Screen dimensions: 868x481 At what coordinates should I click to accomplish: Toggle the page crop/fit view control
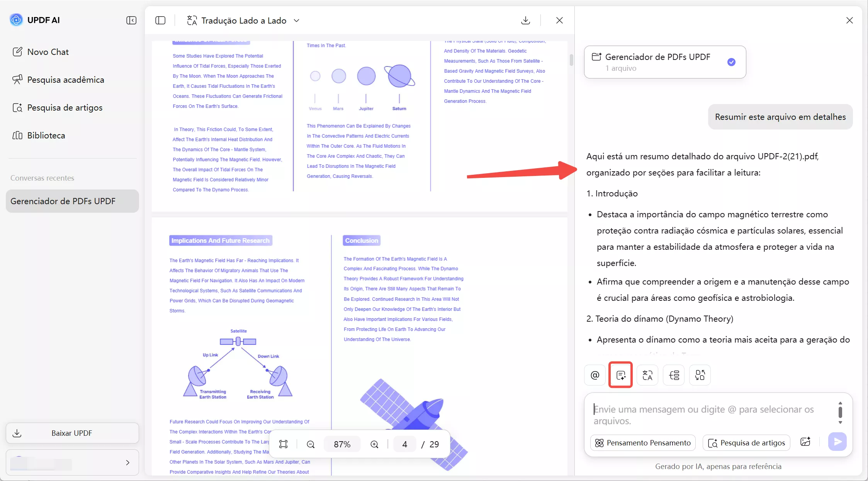(283, 444)
